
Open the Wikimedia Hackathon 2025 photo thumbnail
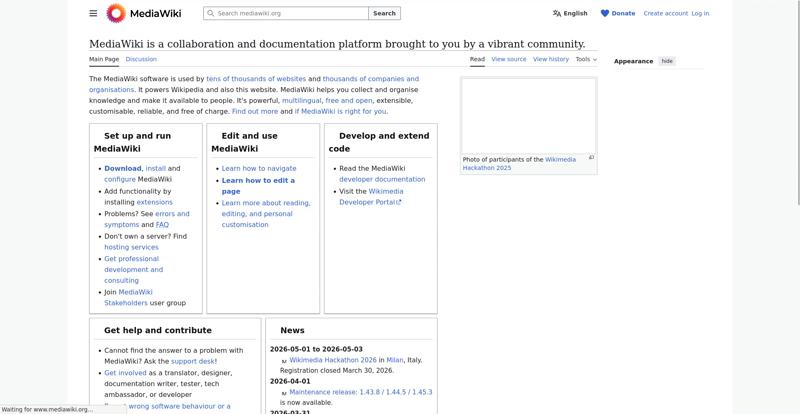(528, 115)
